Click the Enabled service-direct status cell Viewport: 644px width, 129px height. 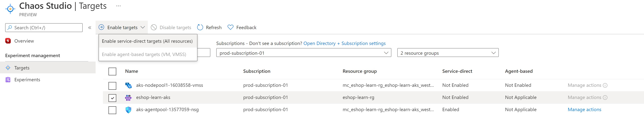coord(450,109)
